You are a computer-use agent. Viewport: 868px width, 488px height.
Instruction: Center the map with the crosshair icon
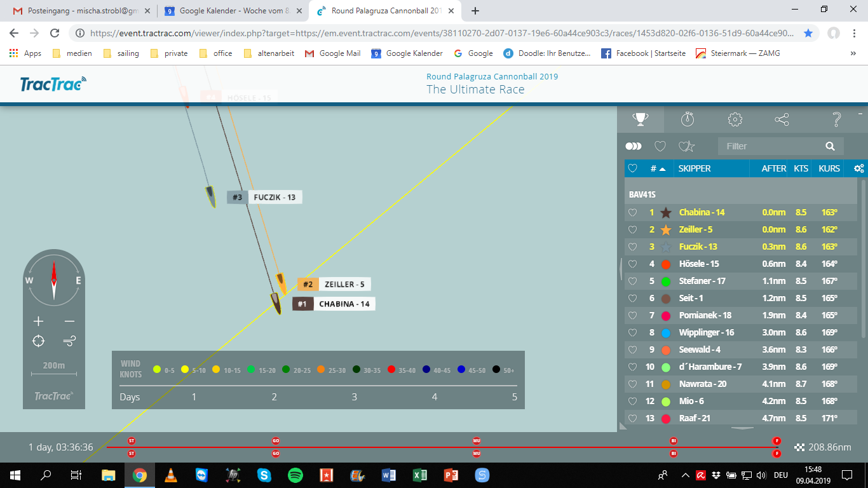click(38, 342)
